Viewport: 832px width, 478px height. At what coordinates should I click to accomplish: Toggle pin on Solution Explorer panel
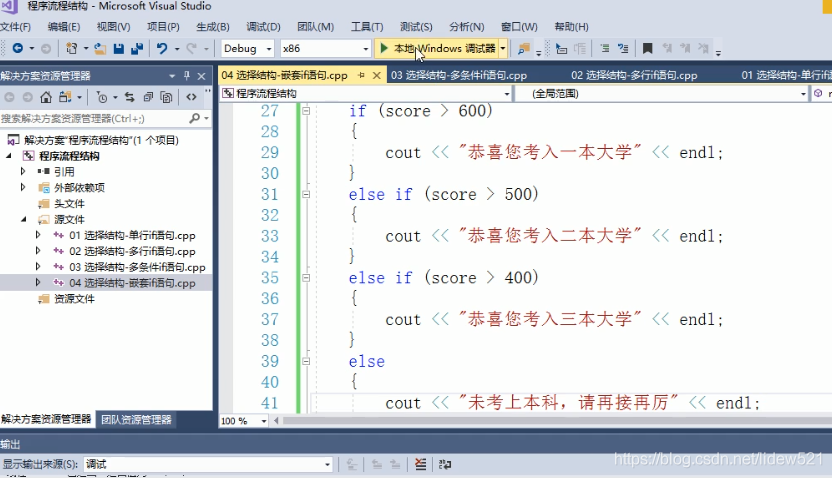(186, 75)
